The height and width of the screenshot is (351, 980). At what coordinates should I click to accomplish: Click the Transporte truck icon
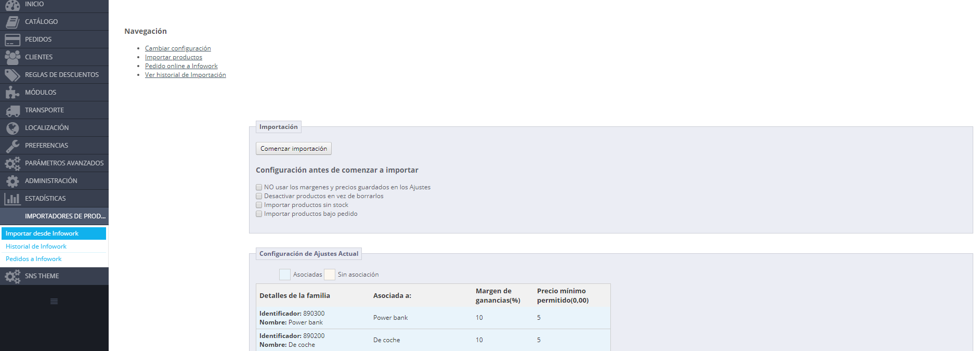pyautogui.click(x=12, y=110)
